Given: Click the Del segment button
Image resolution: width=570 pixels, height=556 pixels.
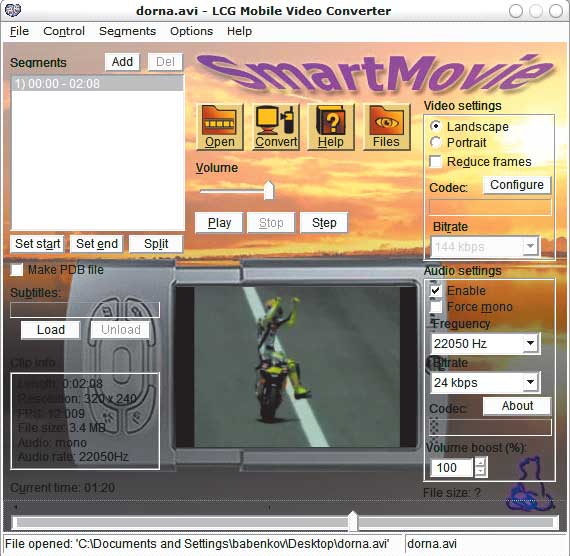Looking at the screenshot, I should tap(165, 62).
